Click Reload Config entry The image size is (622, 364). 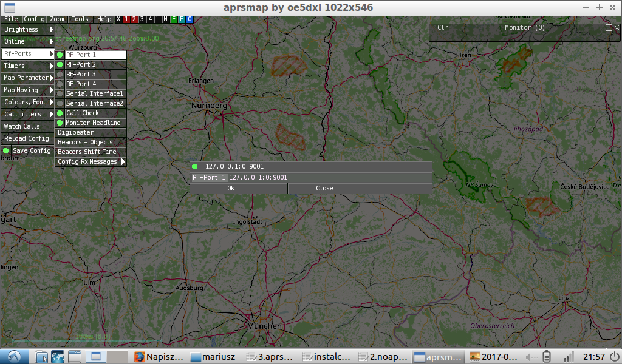(28, 139)
